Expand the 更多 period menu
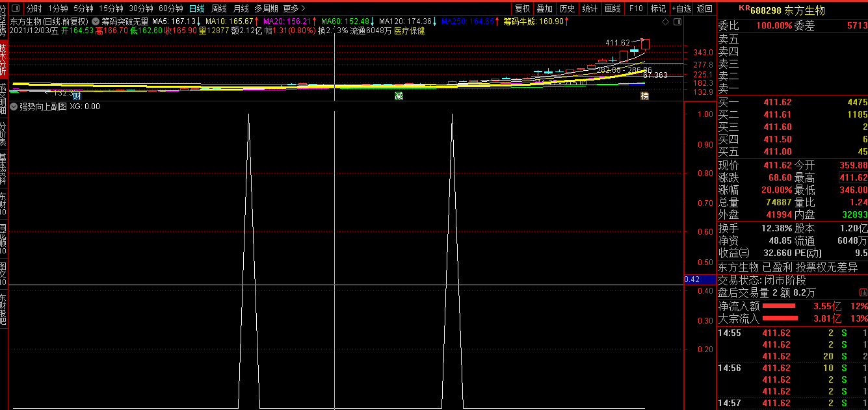868x410 pixels. point(294,8)
